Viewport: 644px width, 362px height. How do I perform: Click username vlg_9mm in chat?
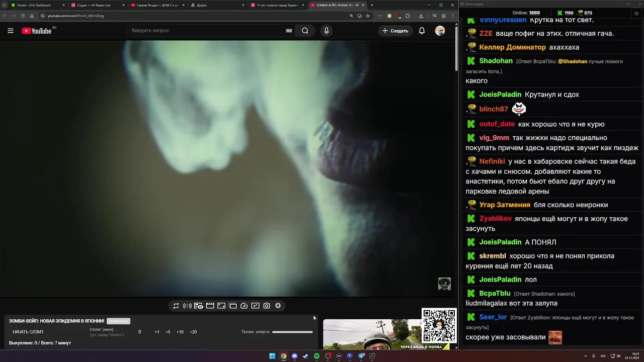[494, 138]
